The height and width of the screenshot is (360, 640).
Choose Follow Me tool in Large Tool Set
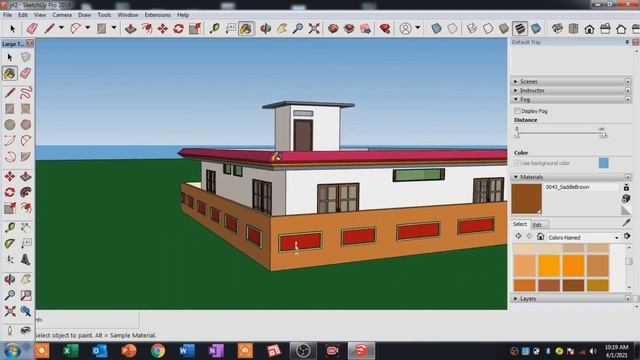[26, 192]
